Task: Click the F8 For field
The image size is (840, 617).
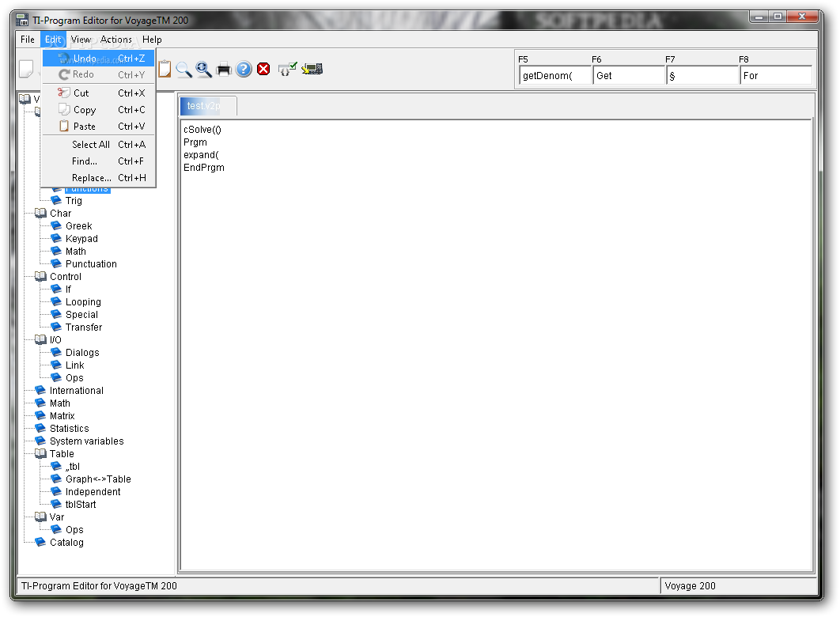Action: tap(776, 75)
